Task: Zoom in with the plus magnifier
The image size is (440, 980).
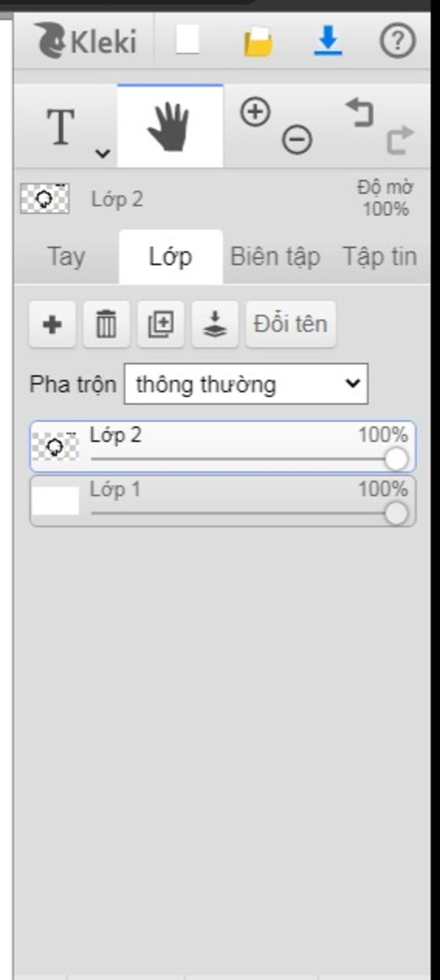Action: 255,112
